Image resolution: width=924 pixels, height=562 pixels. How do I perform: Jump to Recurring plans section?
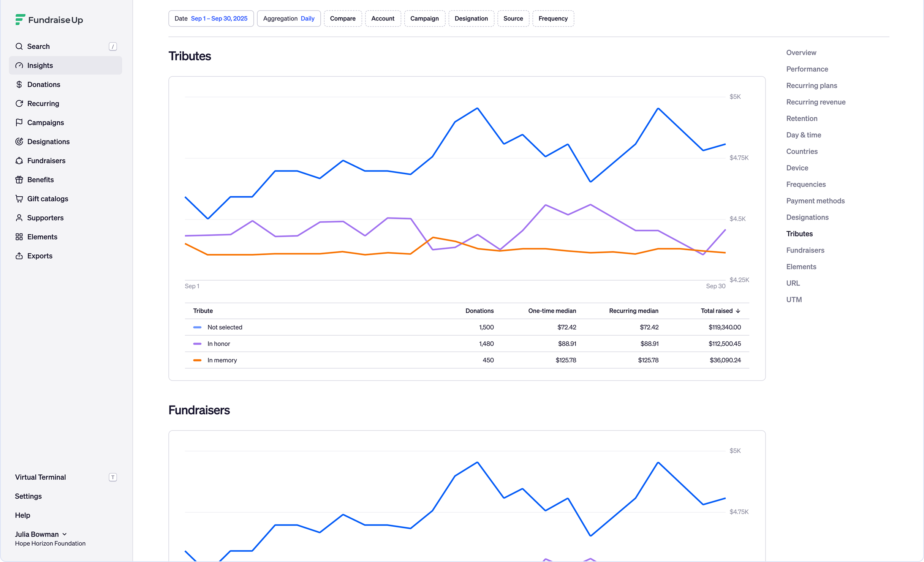(x=812, y=85)
